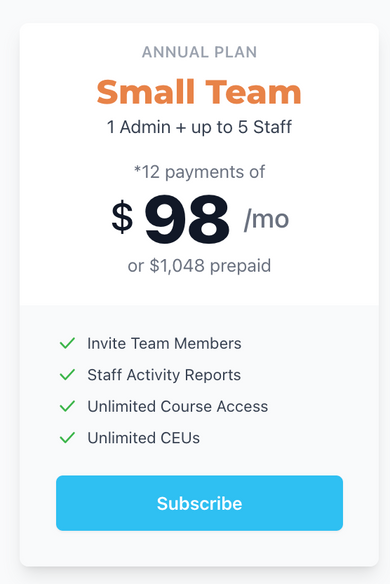Click the Subscribe button
The width and height of the screenshot is (390, 584).
click(199, 503)
